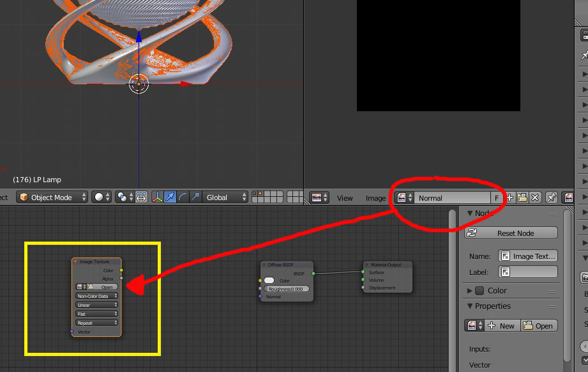
Task: Click Open on the Image Texture node
Action: pos(106,286)
